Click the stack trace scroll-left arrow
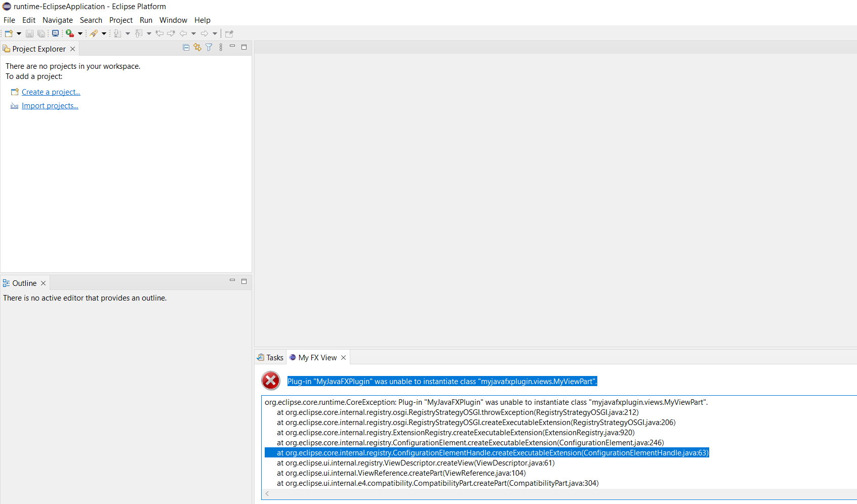This screenshot has width=857, height=504. pyautogui.click(x=267, y=494)
